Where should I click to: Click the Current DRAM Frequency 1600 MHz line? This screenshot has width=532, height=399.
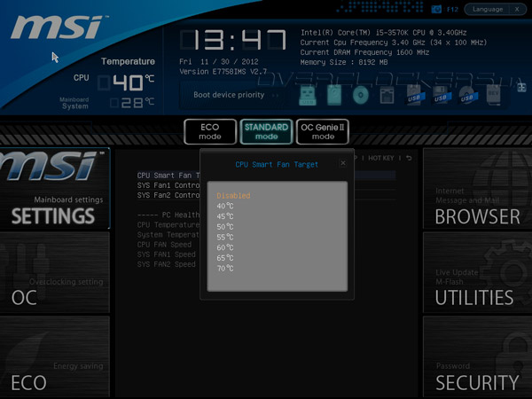coord(364,52)
